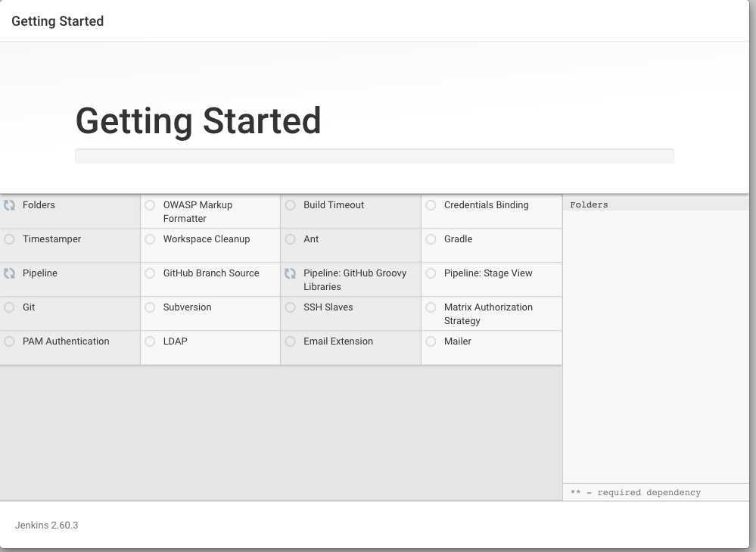
Task: Click the Email Extension label
Action: coord(338,341)
